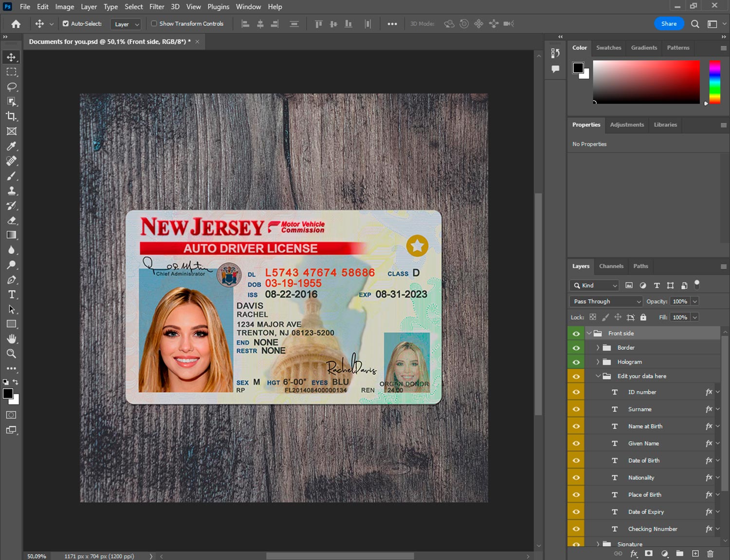The width and height of the screenshot is (730, 560).
Task: Expand the Border group
Action: click(598, 347)
